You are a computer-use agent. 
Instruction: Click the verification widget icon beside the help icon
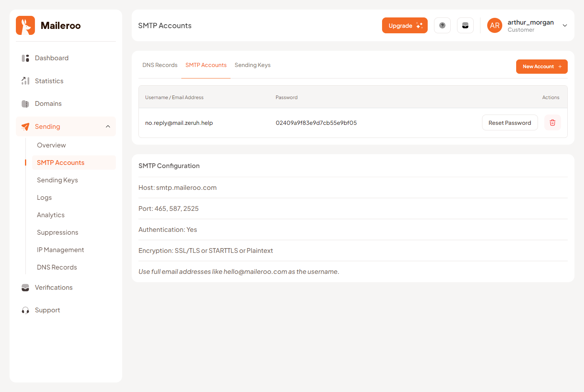point(465,25)
